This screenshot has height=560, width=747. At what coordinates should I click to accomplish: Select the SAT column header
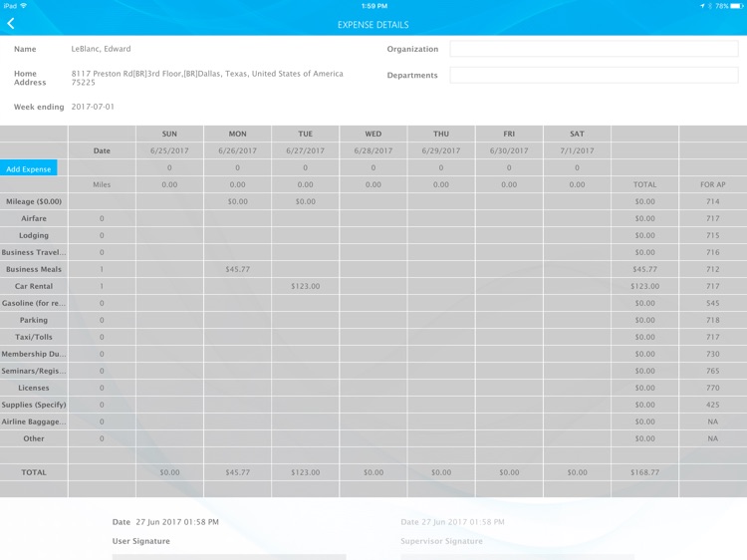coord(577,134)
